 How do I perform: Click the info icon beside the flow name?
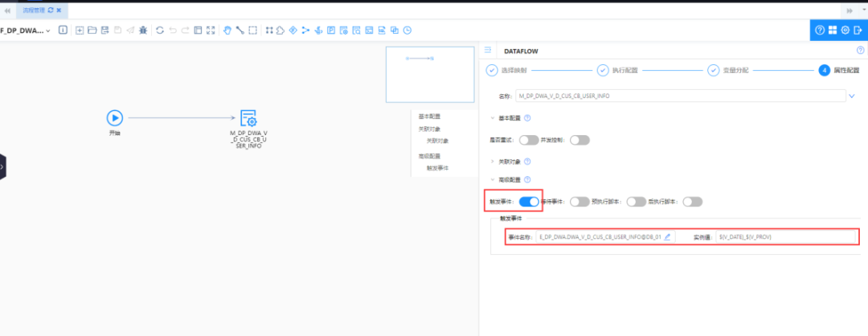coord(63,31)
